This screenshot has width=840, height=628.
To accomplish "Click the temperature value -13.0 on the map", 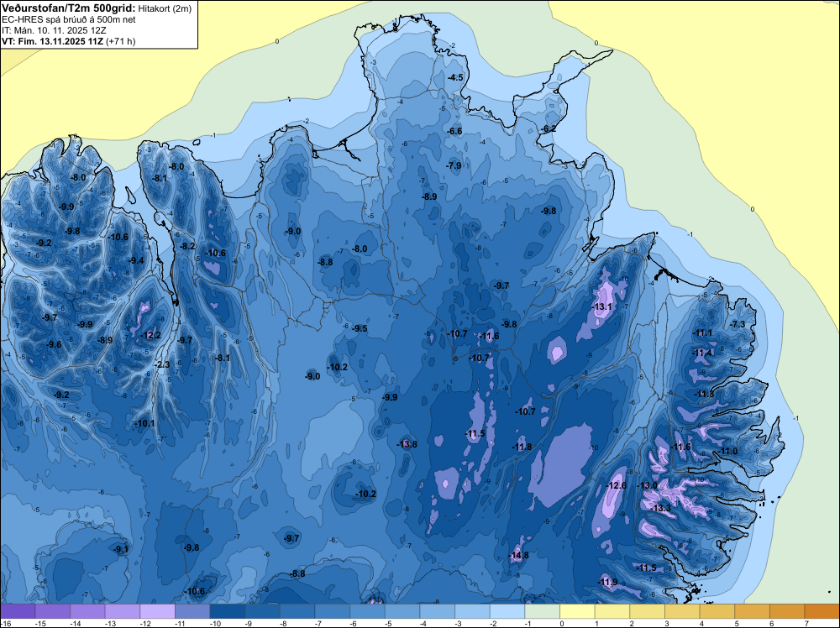I will click(x=648, y=485).
